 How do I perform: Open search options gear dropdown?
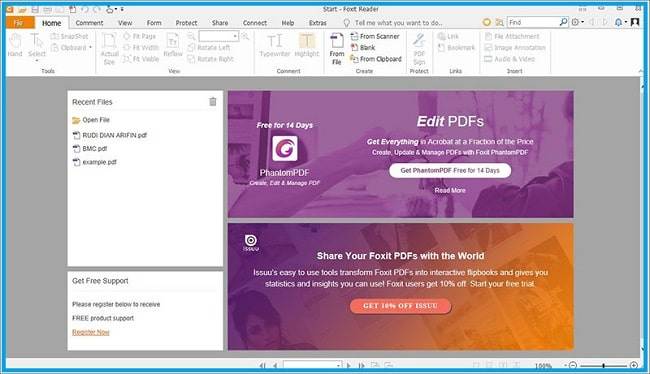point(577,22)
